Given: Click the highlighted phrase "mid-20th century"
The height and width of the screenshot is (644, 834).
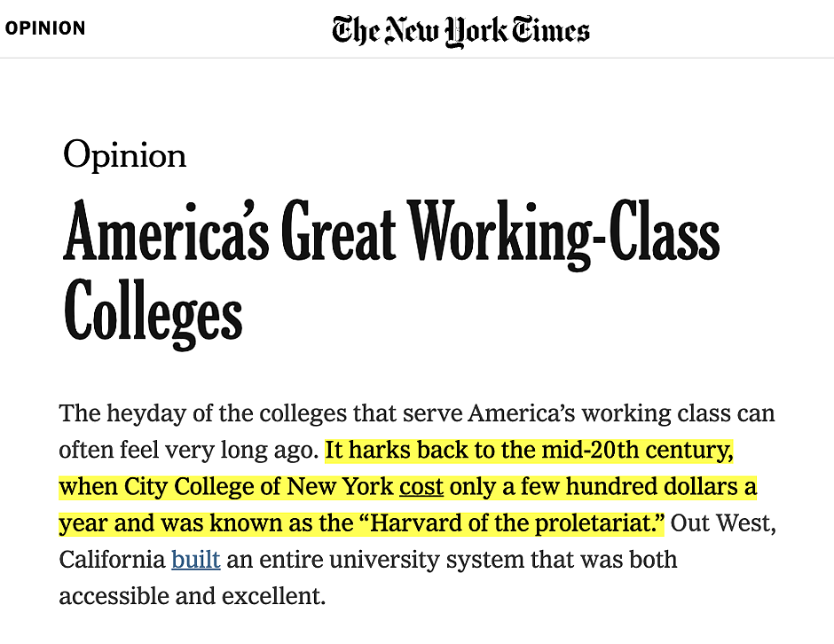Looking at the screenshot, I should coord(637,450).
